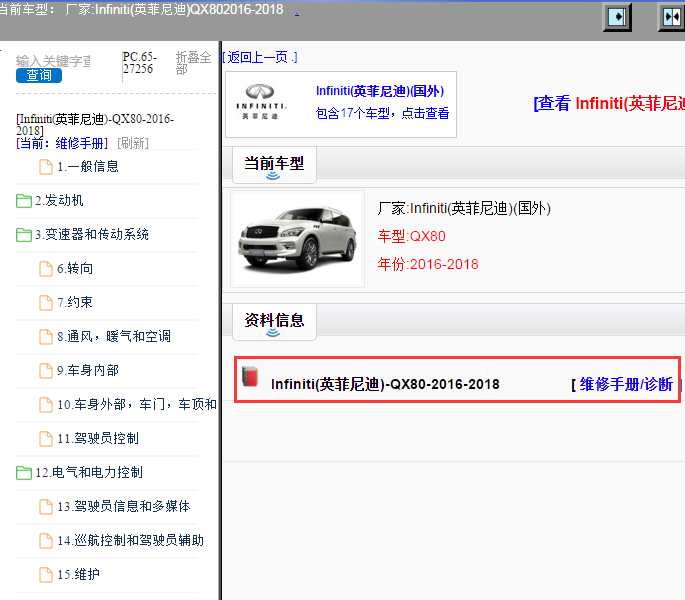Click 包含17个车型,点击查看 link

pyautogui.click(x=382, y=114)
